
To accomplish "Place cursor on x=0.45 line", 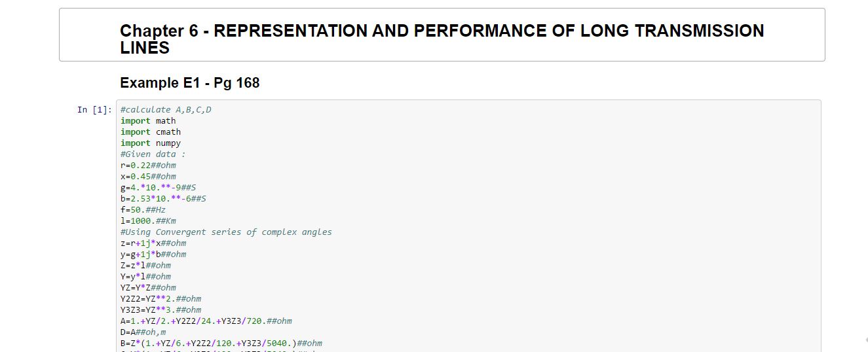I will pos(148,177).
